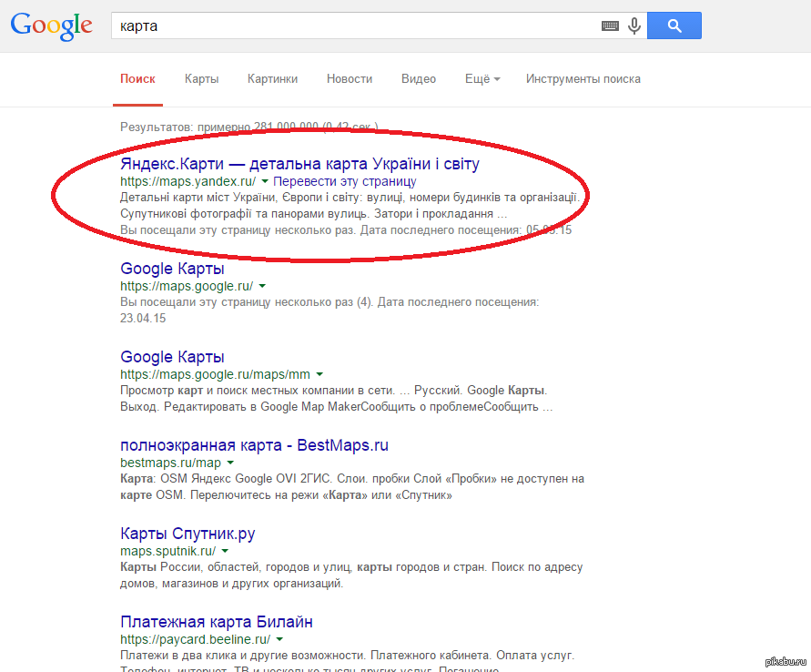
Task: Open the Новости tab
Action: (x=350, y=79)
